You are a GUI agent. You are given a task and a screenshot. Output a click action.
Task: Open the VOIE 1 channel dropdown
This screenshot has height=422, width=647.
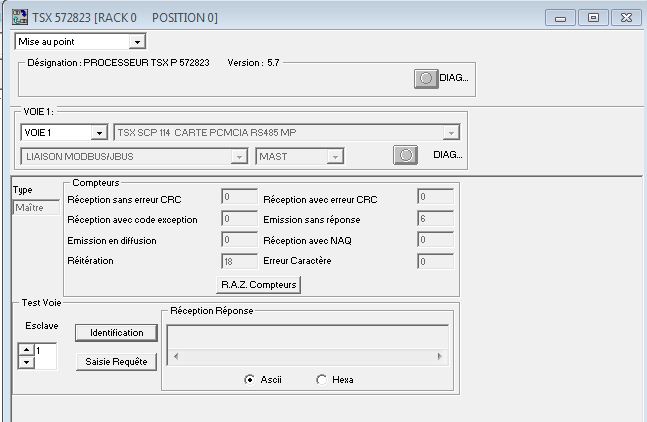point(98,132)
